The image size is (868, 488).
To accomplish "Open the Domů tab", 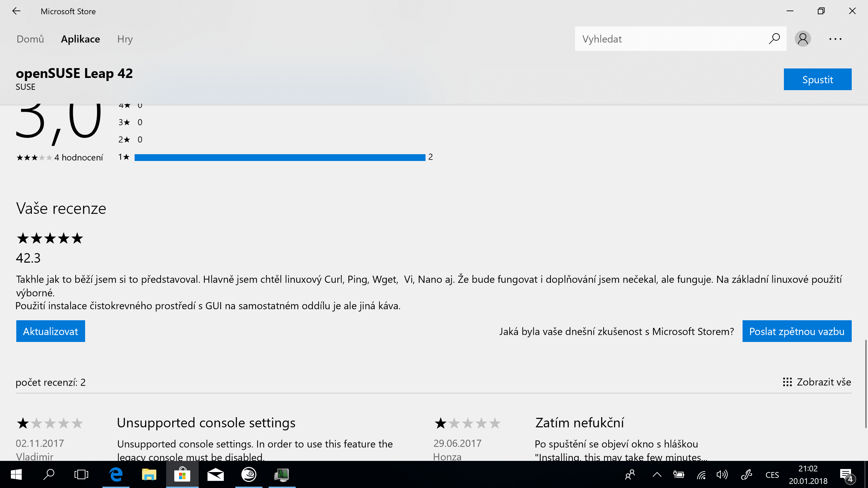I will click(x=30, y=39).
